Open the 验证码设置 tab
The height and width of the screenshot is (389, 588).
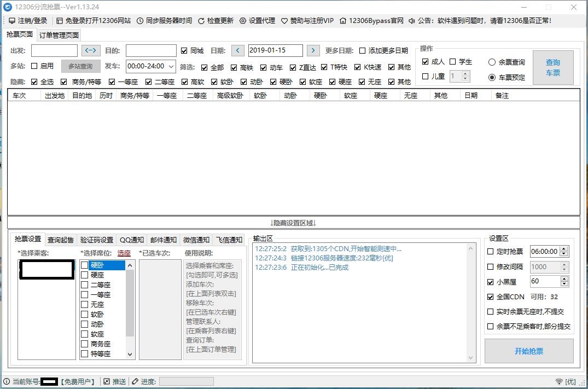pyautogui.click(x=97, y=240)
